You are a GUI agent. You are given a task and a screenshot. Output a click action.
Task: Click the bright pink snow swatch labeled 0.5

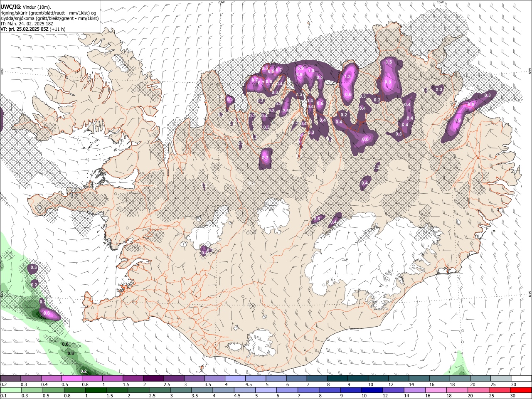(x=71, y=378)
